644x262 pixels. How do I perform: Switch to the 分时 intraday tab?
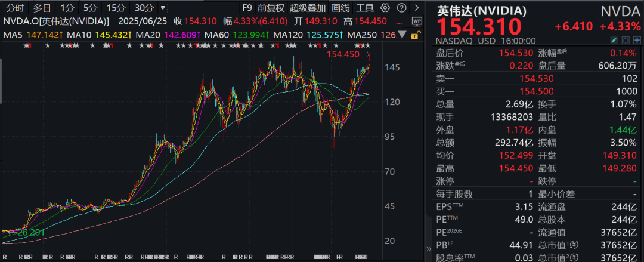click(15, 8)
